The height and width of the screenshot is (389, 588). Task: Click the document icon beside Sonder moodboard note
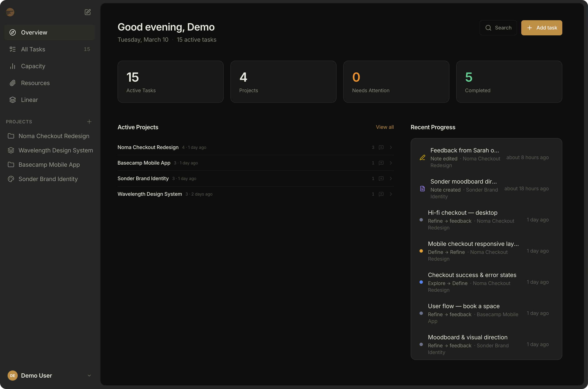[422, 189]
